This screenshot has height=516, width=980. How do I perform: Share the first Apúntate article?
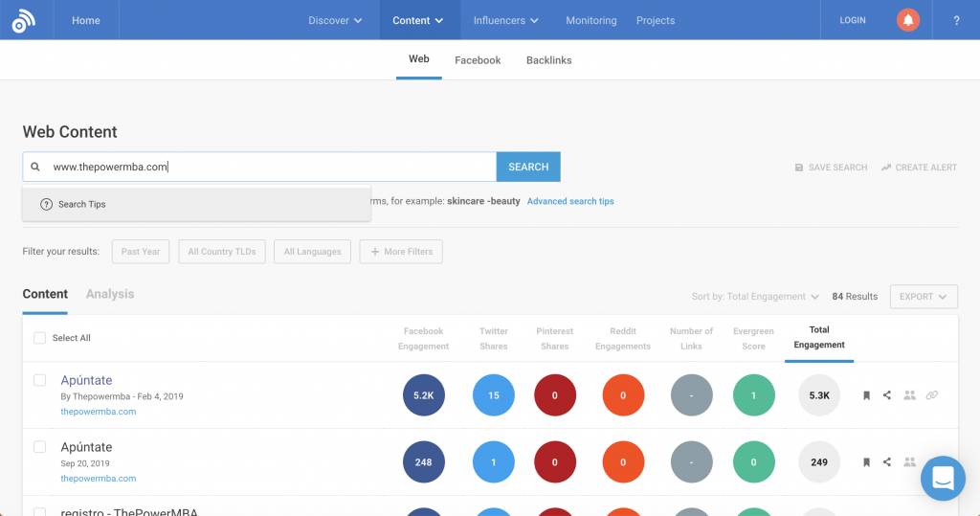pyautogui.click(x=887, y=395)
